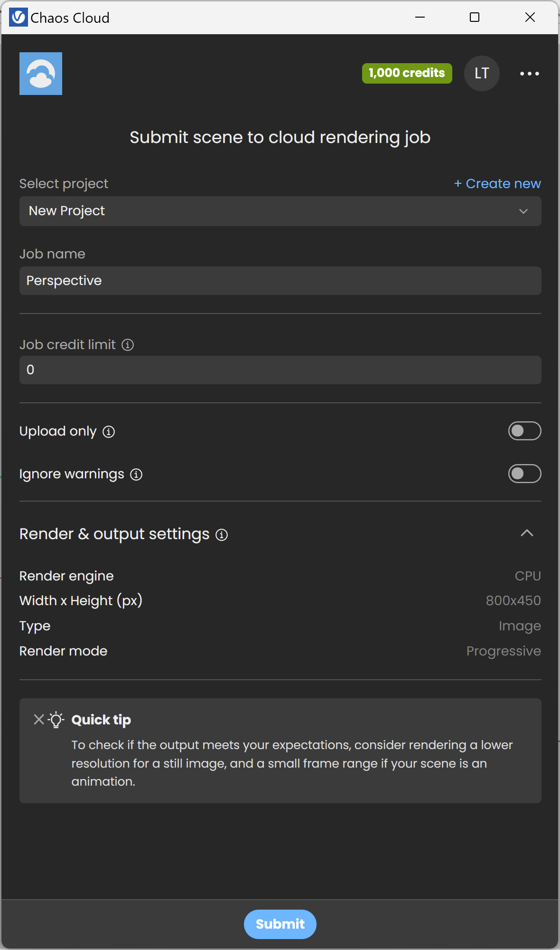Click the 800x450 resolution value

(x=513, y=600)
